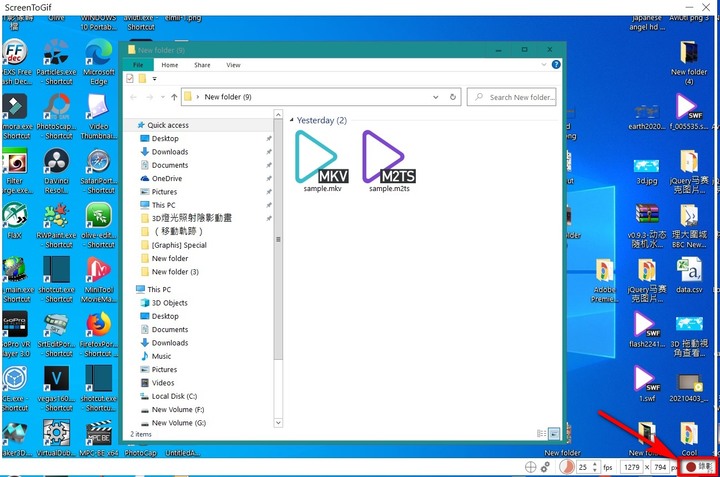Image resolution: width=720 pixels, height=477 pixels.
Task: Click the Refresh button in address bar
Action: click(452, 97)
